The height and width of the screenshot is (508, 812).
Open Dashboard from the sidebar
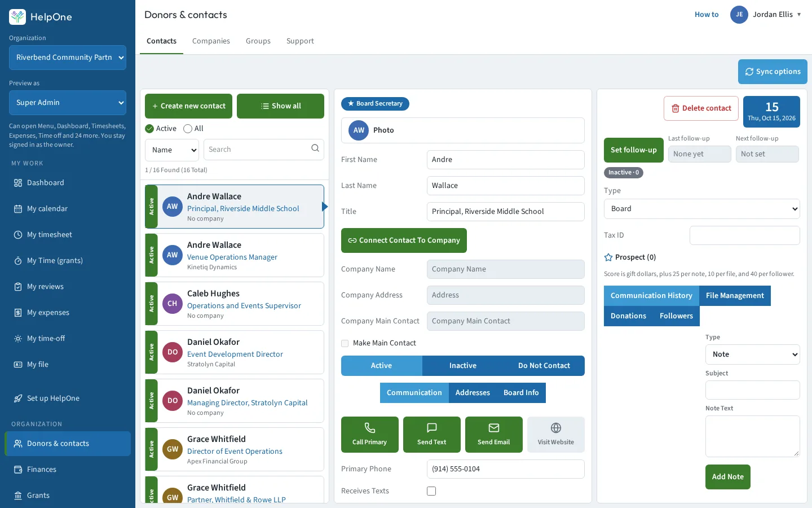68,183
